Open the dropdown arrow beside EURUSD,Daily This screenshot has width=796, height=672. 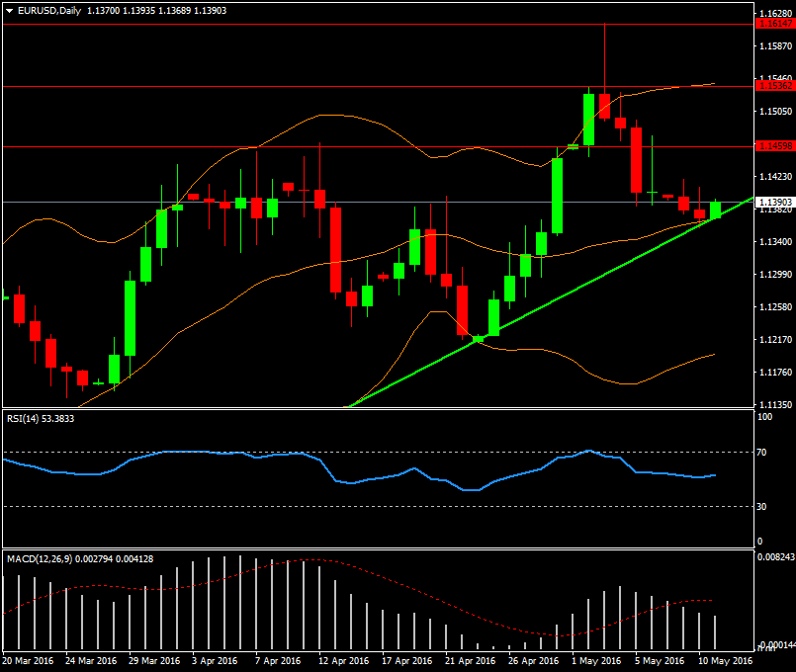(9, 9)
